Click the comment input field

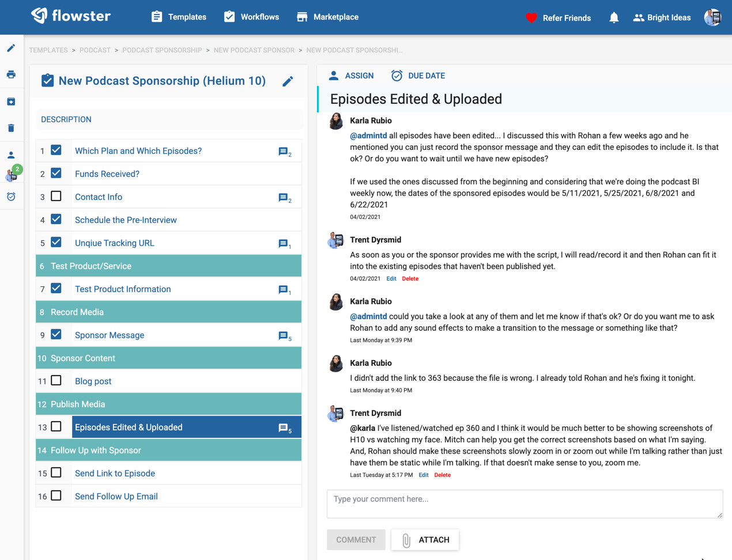pos(525,504)
